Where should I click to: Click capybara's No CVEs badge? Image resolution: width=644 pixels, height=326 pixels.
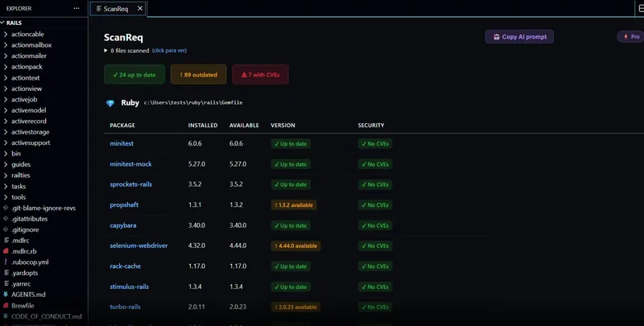(375, 225)
